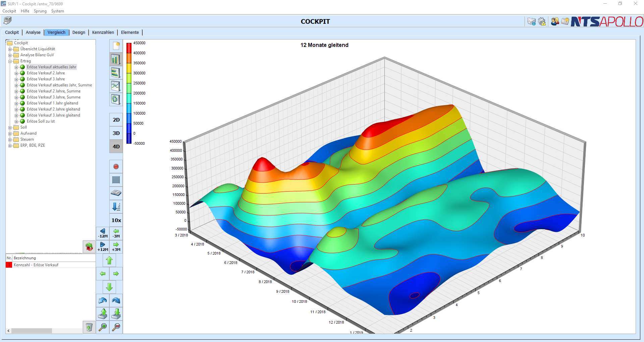Expand the Soll folder
The height and width of the screenshot is (342, 644).
(10, 128)
